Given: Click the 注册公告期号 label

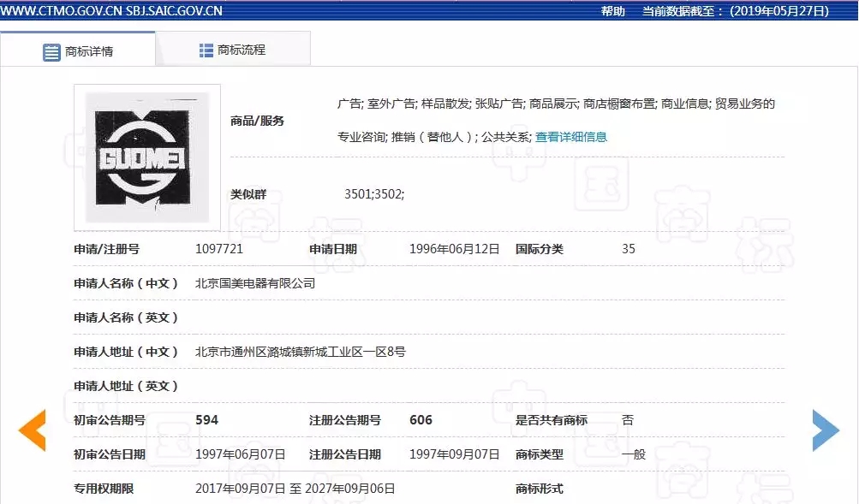Looking at the screenshot, I should tap(345, 420).
